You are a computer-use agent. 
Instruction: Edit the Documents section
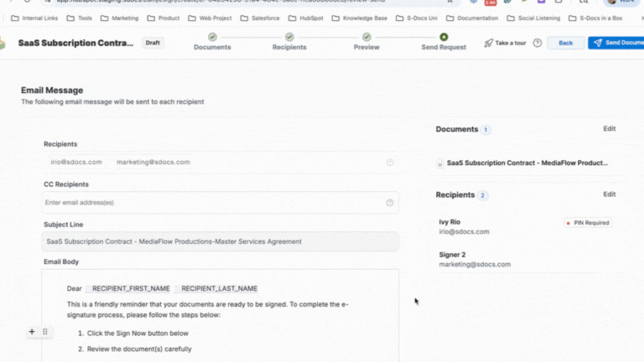pyautogui.click(x=609, y=128)
